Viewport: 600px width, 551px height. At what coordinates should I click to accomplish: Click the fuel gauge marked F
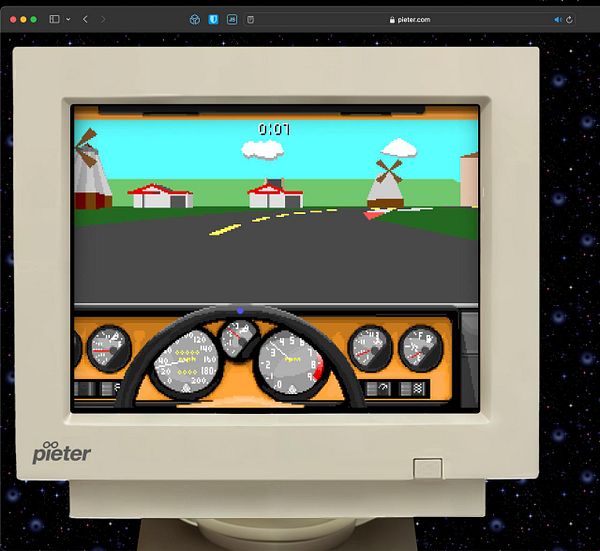[421, 348]
